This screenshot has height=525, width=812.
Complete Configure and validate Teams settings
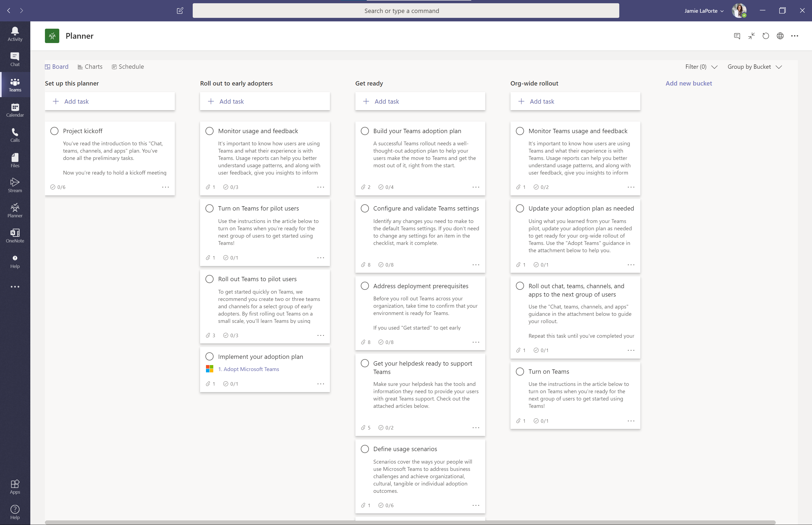click(365, 209)
